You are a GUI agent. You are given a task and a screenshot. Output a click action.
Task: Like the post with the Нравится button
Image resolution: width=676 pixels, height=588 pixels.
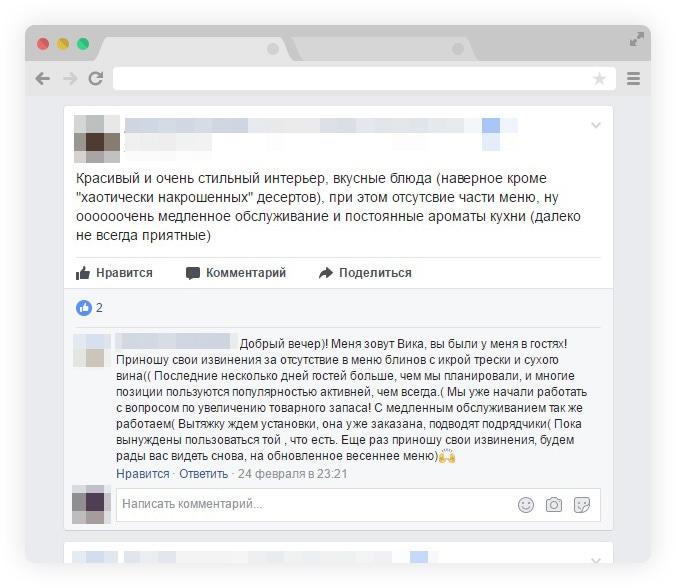tap(114, 273)
